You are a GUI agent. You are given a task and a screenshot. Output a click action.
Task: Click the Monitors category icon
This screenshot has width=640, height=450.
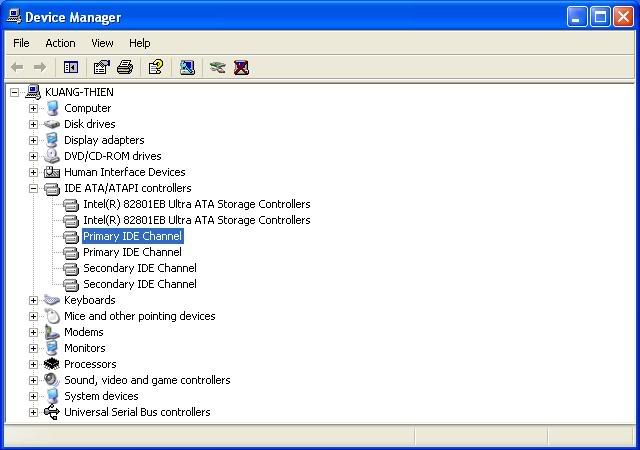(52, 348)
